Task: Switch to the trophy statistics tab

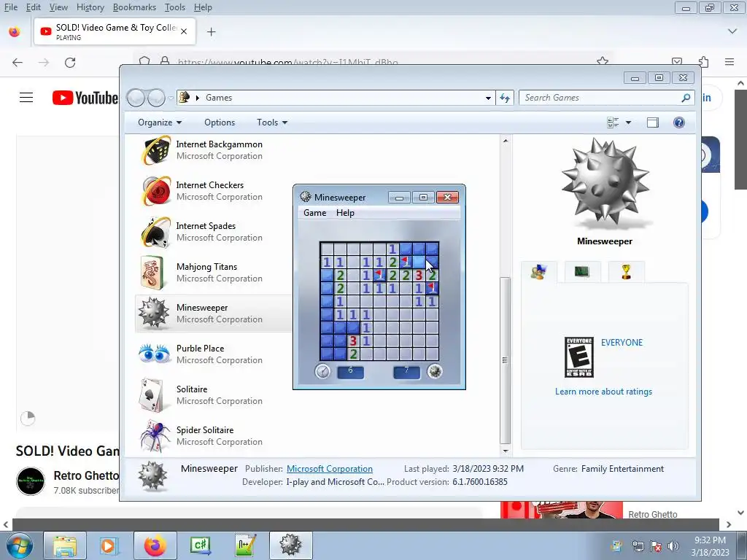Action: [626, 272]
